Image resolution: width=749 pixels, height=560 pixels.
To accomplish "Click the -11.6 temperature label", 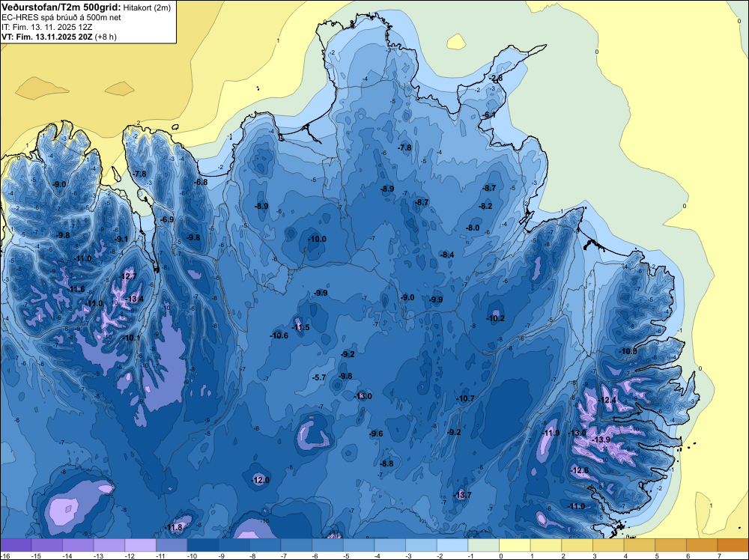I will pyautogui.click(x=76, y=289).
